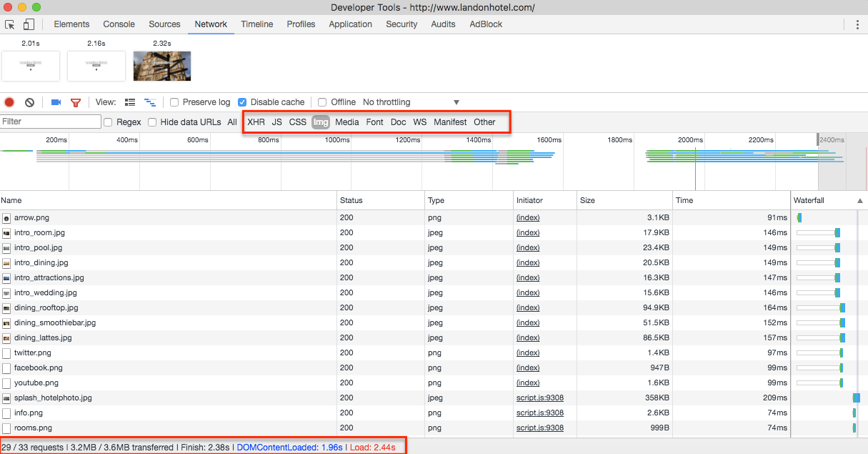Open the Security tab
Screen dimensions: 868x454
click(401, 24)
